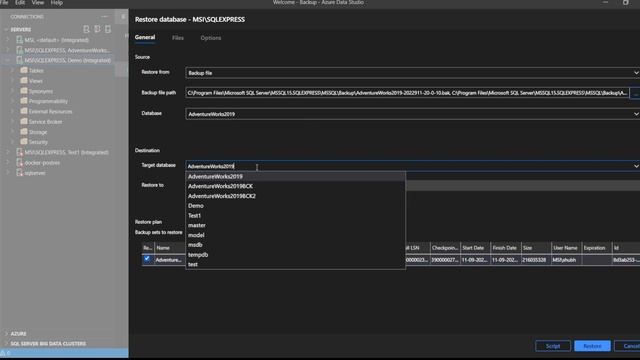Expand the MSI default integrated server
Image resolution: width=640 pixels, height=360 pixels.
tap(7, 40)
